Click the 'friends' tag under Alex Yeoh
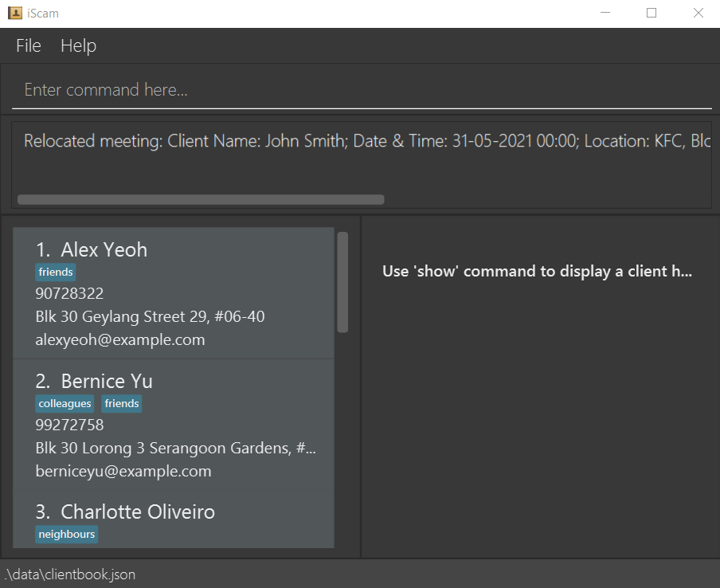The image size is (720, 588). coord(56,272)
